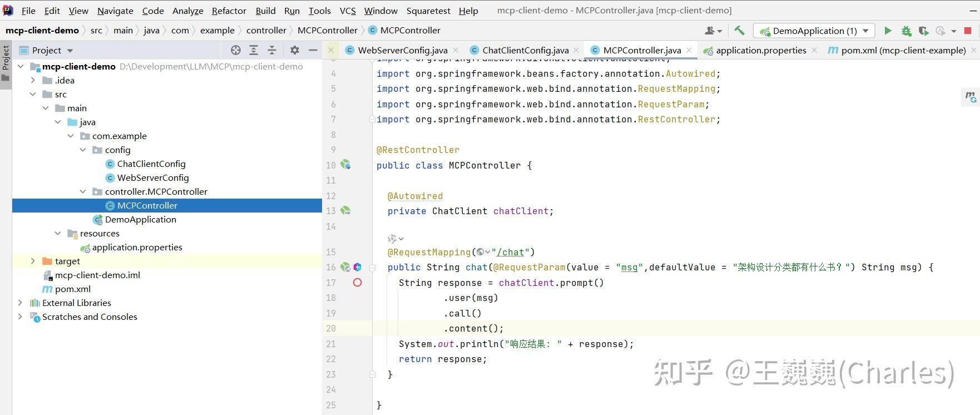
Task: Expand all nodes in Project panel toolbar
Action: tap(254, 50)
